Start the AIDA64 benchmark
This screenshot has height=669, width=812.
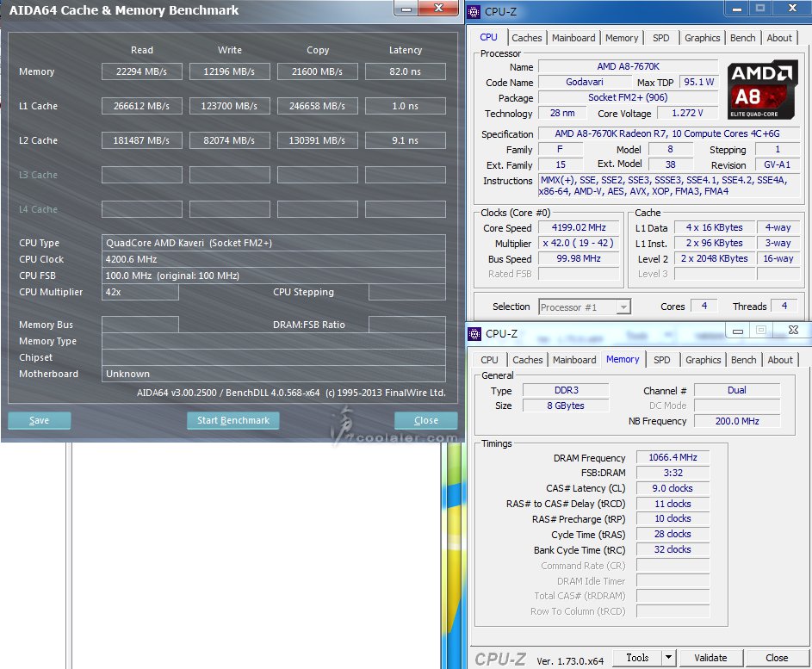click(233, 420)
